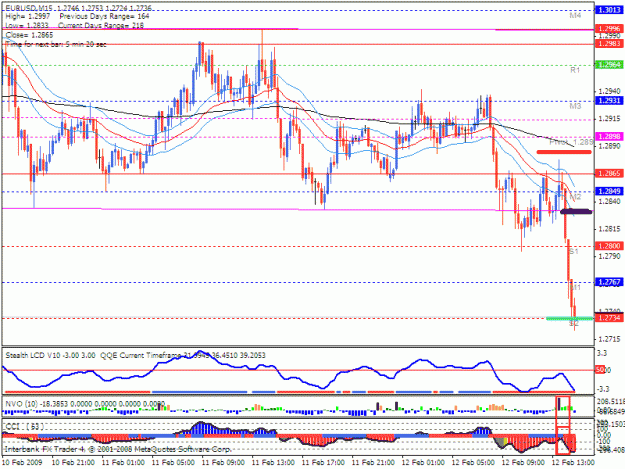Click the red 1.2996 price label
Viewport: 625px width, 469px height.
[609, 29]
